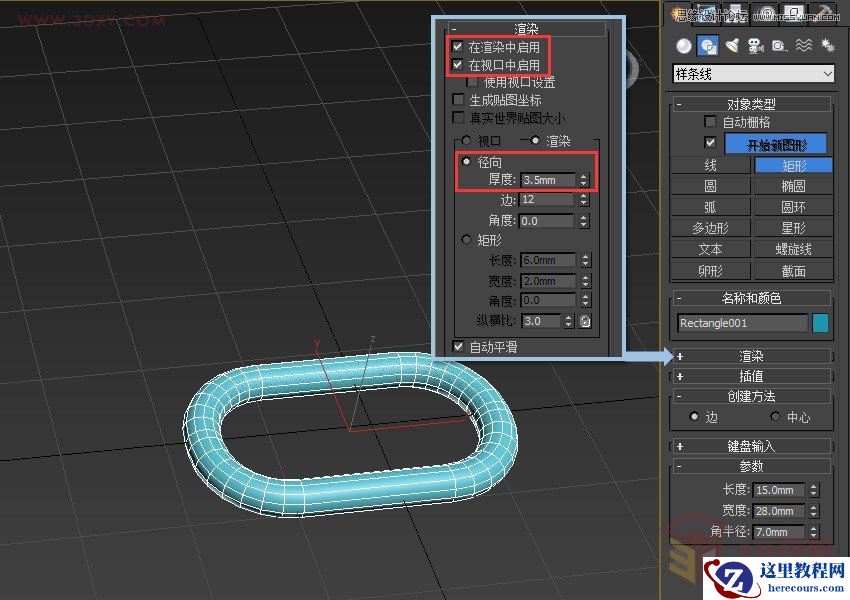The width and height of the screenshot is (850, 600).
Task: Select the Helpers tape measure icon
Action: click(x=779, y=46)
